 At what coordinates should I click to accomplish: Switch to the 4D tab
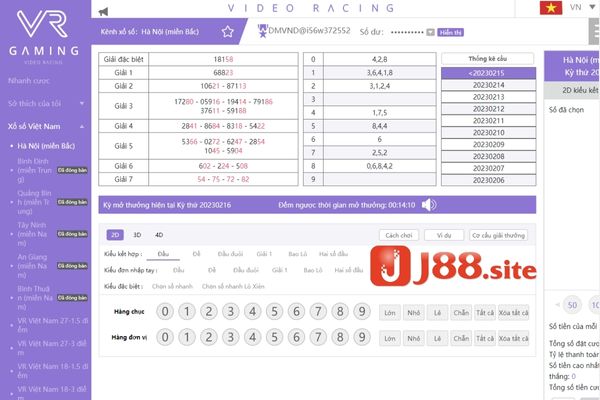[158, 235]
